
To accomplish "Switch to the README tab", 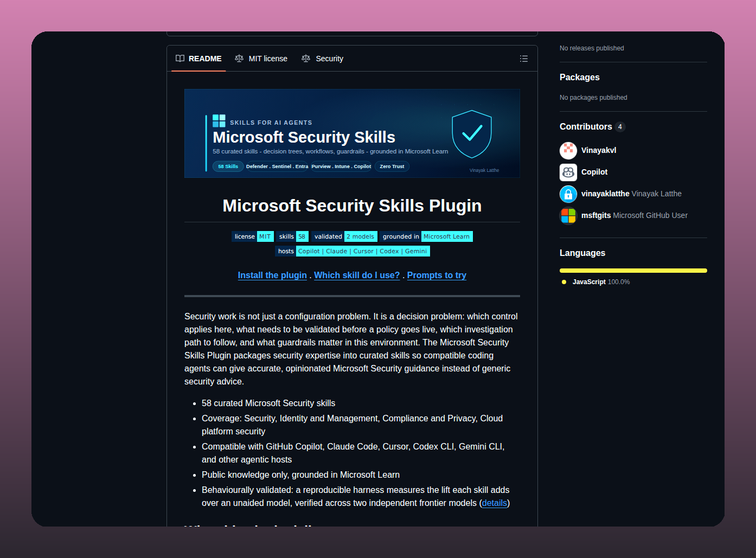I will click(198, 59).
